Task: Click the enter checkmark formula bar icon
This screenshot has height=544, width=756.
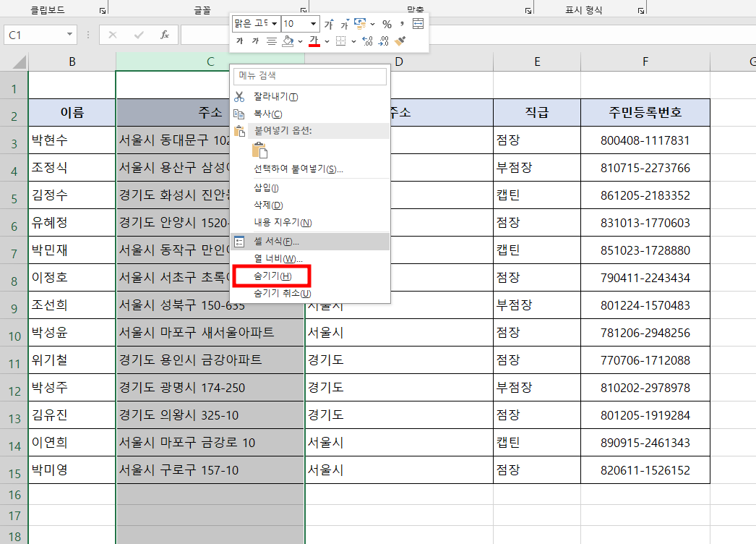Action: [x=139, y=35]
